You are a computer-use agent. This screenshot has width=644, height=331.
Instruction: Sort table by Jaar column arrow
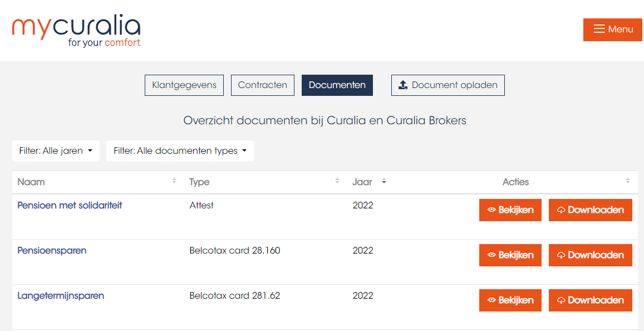(384, 181)
